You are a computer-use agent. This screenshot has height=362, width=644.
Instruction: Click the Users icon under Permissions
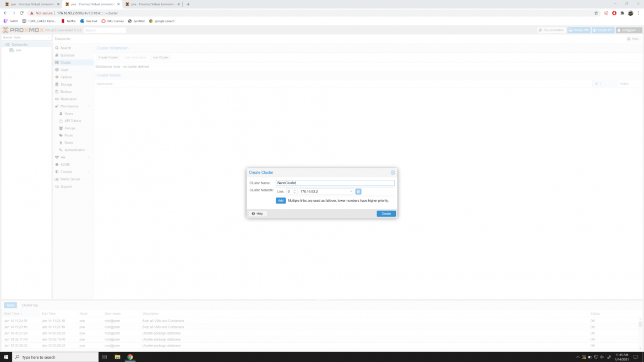tap(61, 114)
